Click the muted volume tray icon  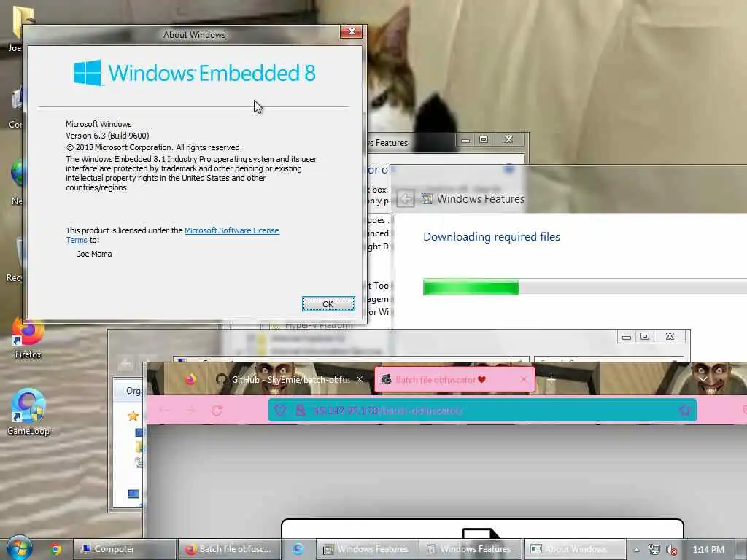tap(672, 550)
